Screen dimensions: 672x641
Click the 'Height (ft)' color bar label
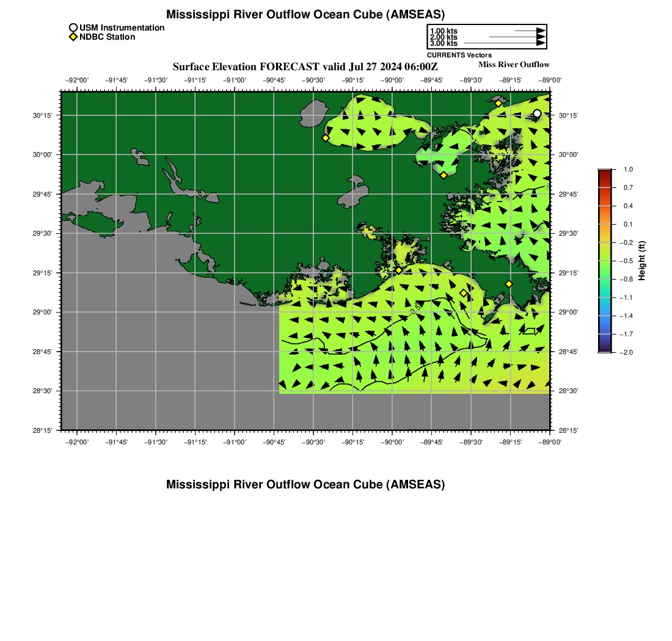coord(642,261)
